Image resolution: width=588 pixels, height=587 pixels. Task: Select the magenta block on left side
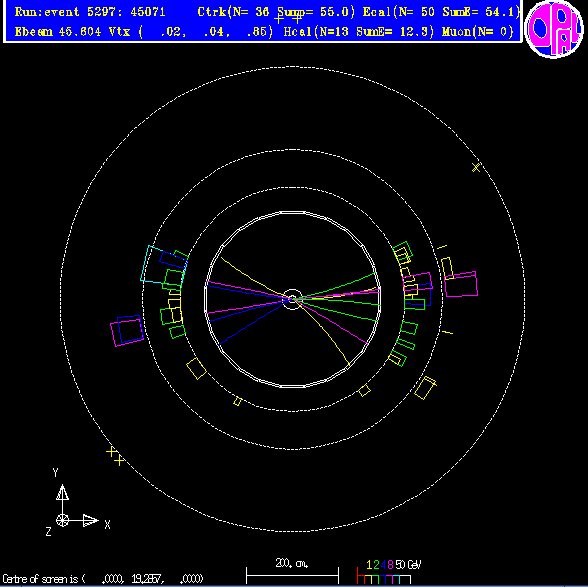[x=127, y=331]
